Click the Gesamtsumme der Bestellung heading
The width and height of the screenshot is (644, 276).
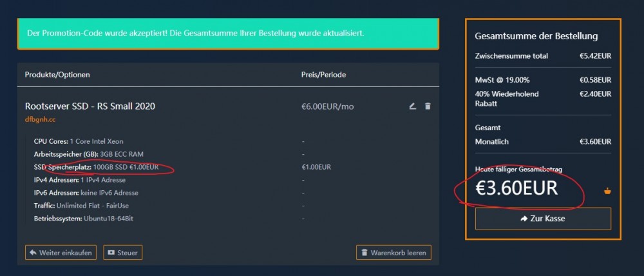coord(536,36)
